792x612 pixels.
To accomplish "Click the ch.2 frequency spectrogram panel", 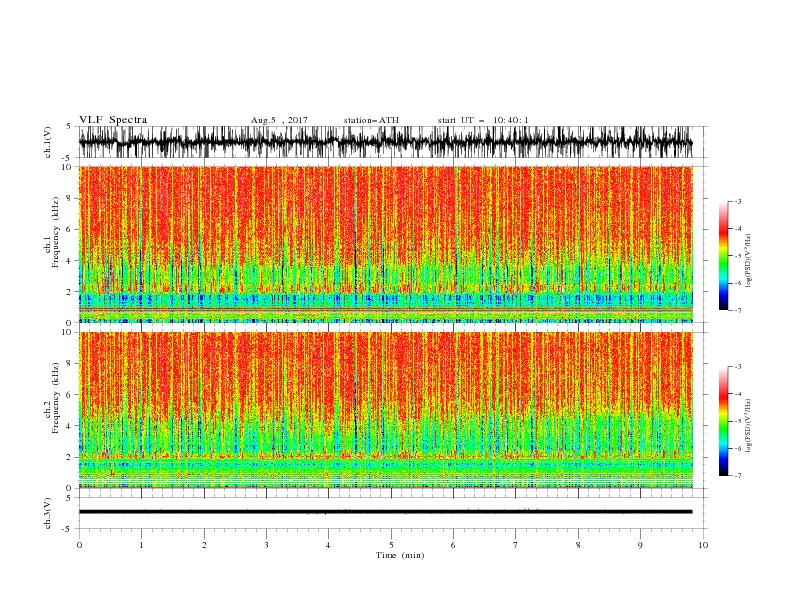I will (385, 410).
